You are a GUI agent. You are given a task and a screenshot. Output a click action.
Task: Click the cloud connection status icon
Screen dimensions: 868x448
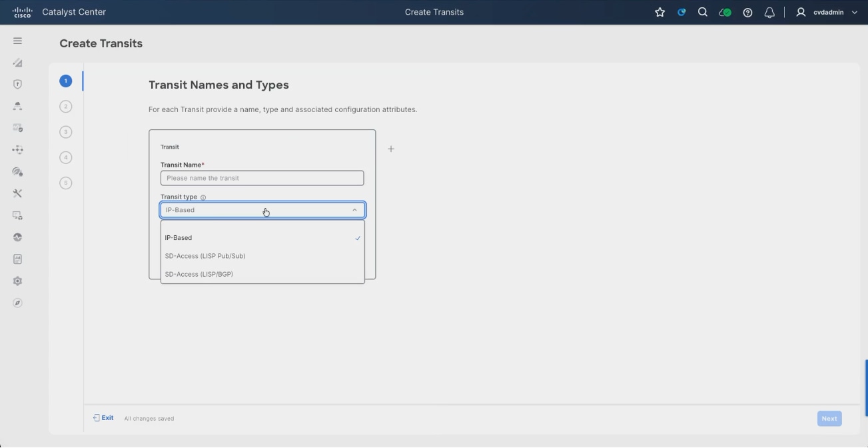click(x=725, y=12)
